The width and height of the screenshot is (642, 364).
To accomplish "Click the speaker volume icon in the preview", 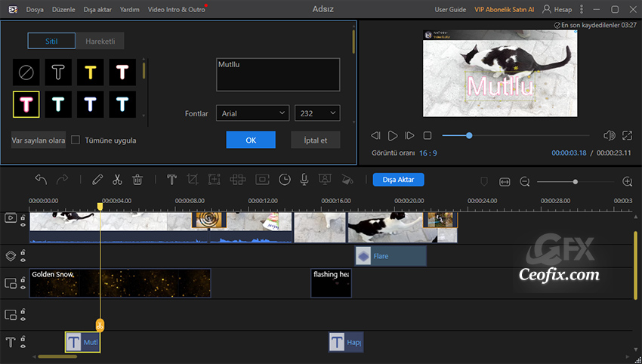I will 610,135.
